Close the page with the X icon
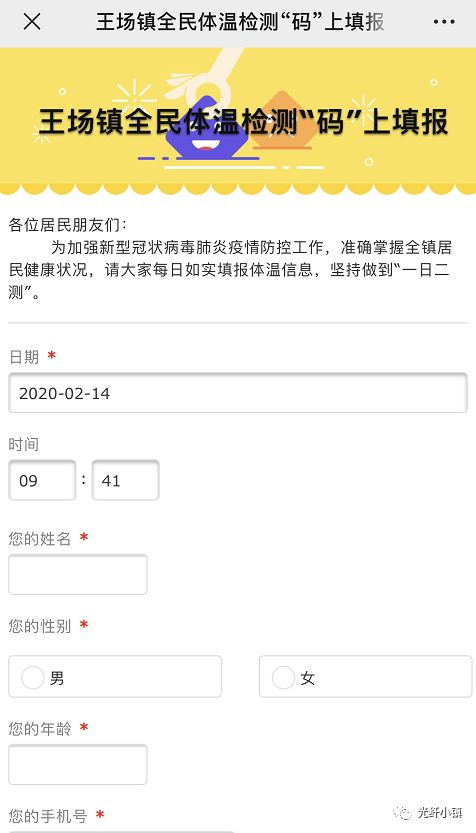This screenshot has width=476, height=833. (32, 22)
